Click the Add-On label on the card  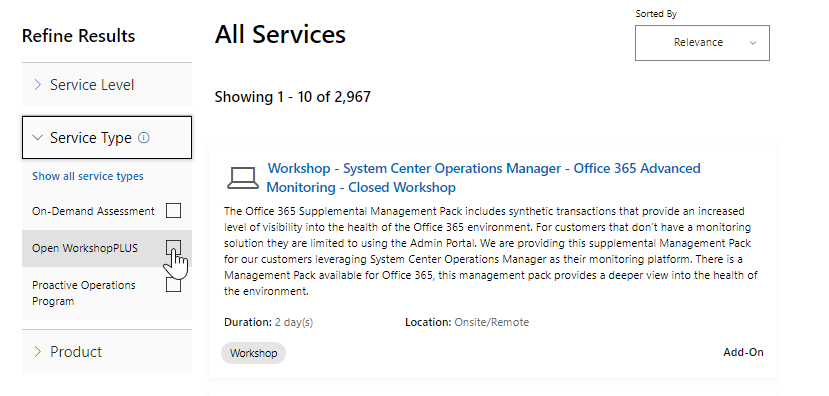(743, 352)
